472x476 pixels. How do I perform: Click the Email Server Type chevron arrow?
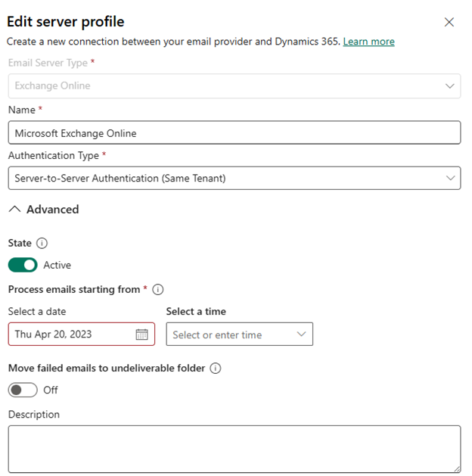[x=450, y=86]
